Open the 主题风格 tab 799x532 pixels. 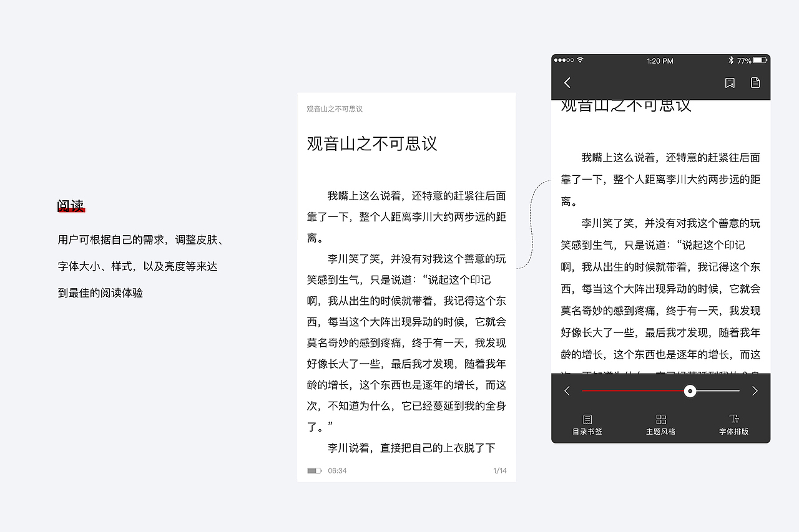point(661,425)
